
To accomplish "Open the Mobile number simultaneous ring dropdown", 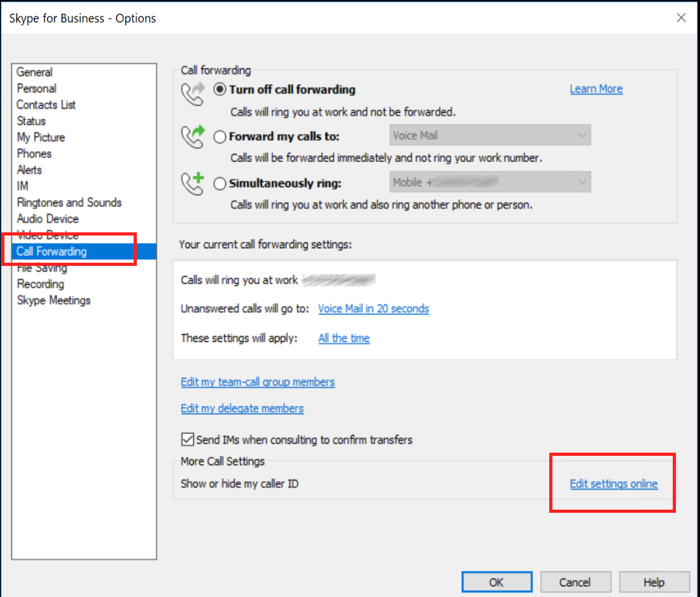I will pyautogui.click(x=490, y=182).
